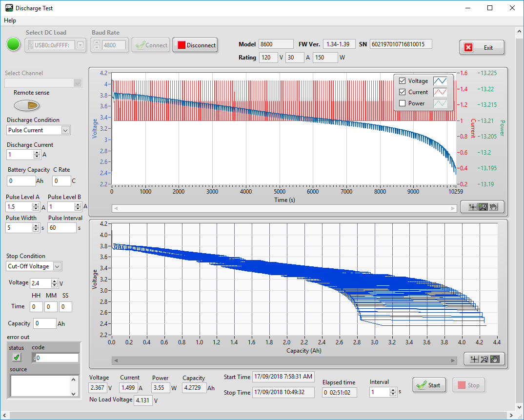Click the top graph horizontal scrollbar
Image resolution: width=524 pixels, height=420 pixels.
click(284, 208)
